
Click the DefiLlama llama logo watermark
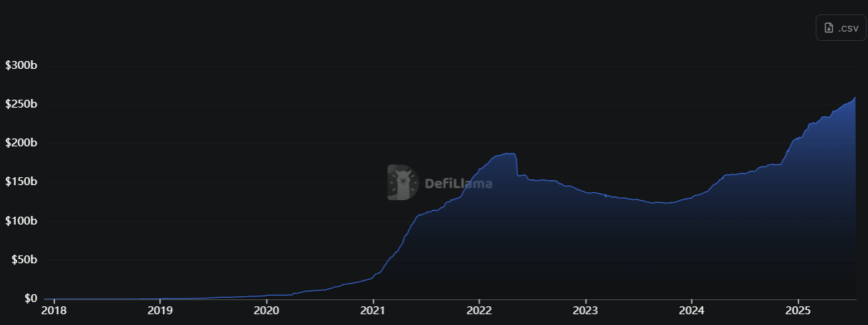click(x=403, y=182)
